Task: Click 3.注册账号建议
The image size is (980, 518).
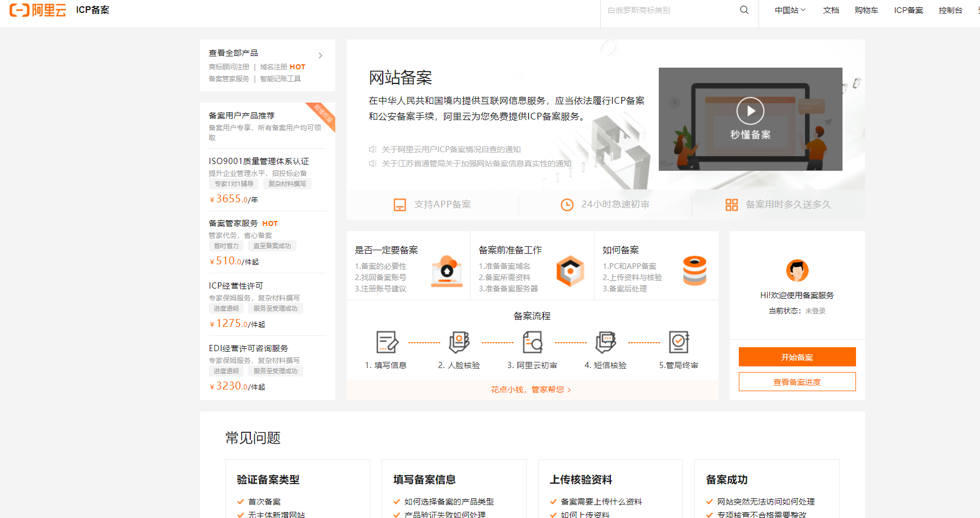Action: (x=380, y=289)
